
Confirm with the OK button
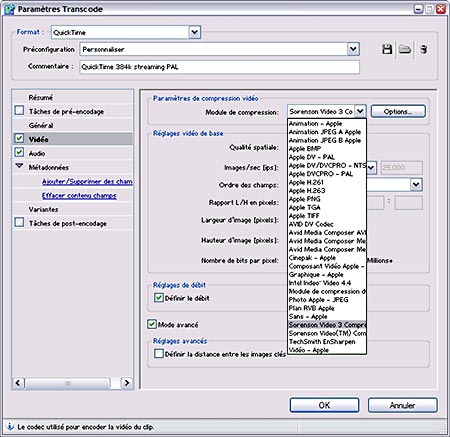pyautogui.click(x=324, y=405)
